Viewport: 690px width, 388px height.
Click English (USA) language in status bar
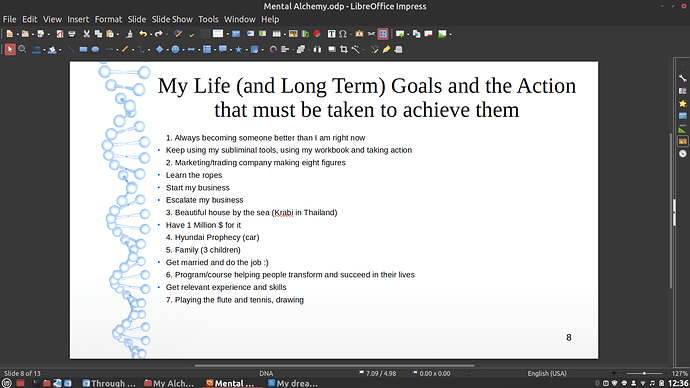[547, 373]
